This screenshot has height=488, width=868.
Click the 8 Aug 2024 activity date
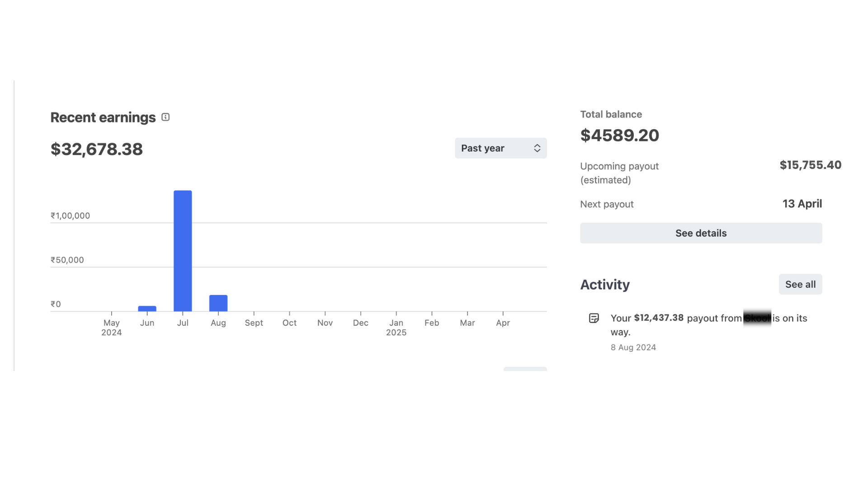[633, 347]
